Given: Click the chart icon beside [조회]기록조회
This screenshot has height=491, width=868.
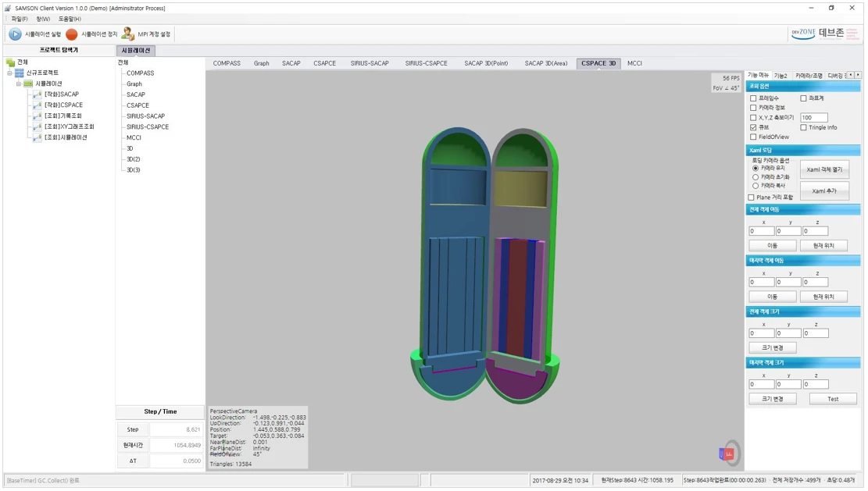Looking at the screenshot, I should tap(37, 116).
